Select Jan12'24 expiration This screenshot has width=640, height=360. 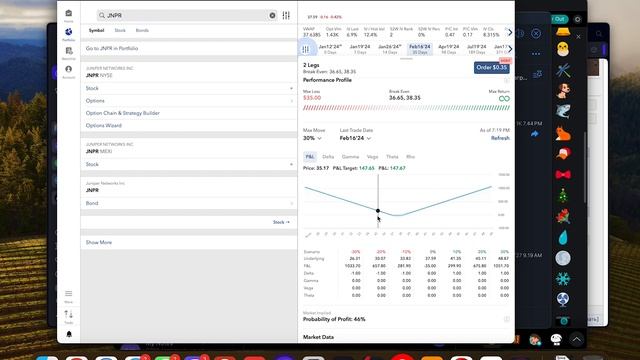tap(330, 49)
